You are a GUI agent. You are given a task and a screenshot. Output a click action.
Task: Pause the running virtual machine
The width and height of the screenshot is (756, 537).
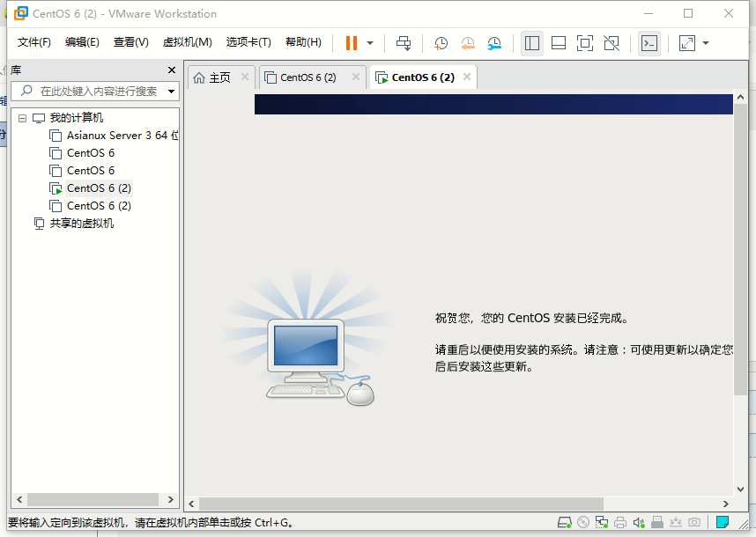point(352,43)
